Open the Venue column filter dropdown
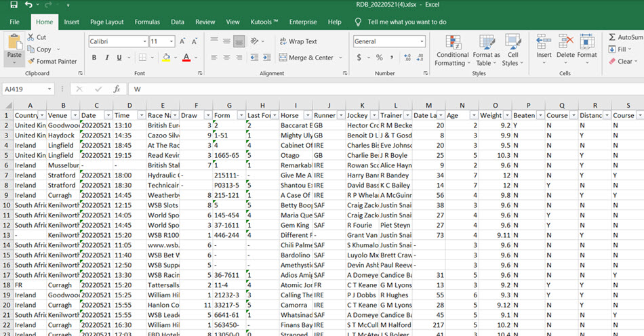This screenshot has height=336, width=644. pyautogui.click(x=75, y=115)
